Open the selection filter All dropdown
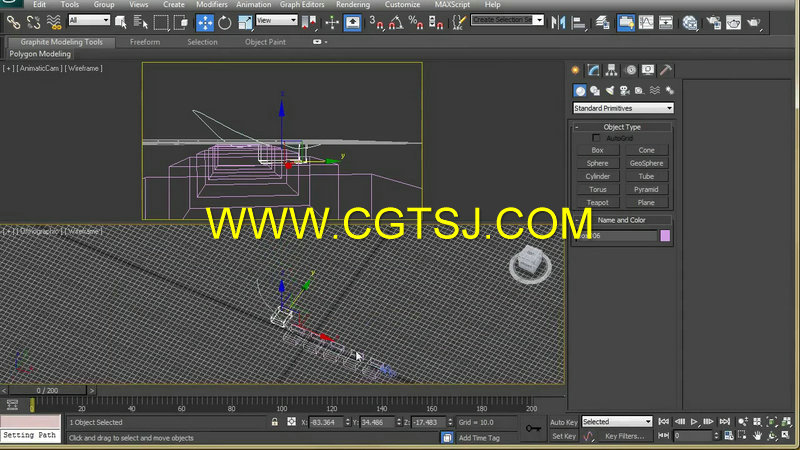800x450 pixels. coord(89,20)
